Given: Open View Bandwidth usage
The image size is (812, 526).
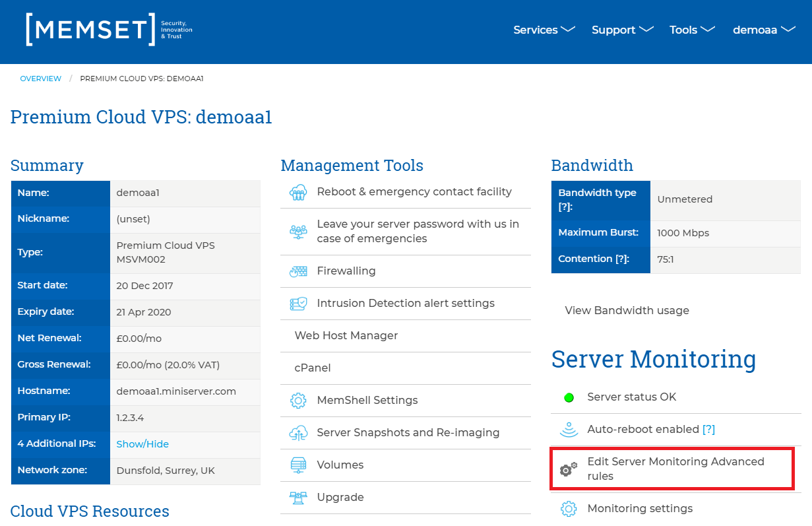Looking at the screenshot, I should click(x=627, y=311).
